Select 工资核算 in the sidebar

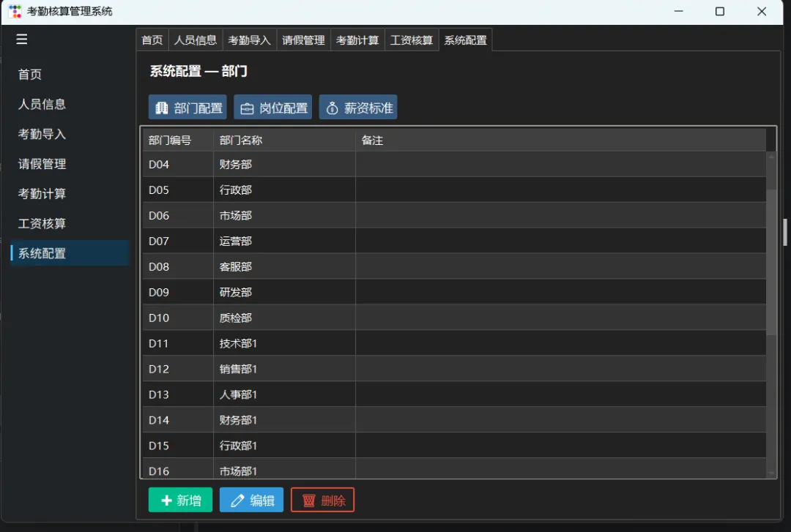click(x=70, y=223)
